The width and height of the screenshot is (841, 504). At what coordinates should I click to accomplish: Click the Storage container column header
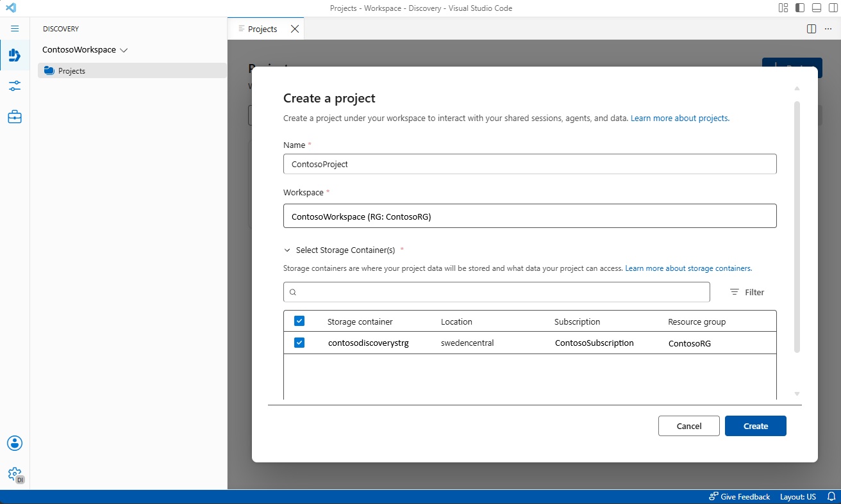pos(360,321)
